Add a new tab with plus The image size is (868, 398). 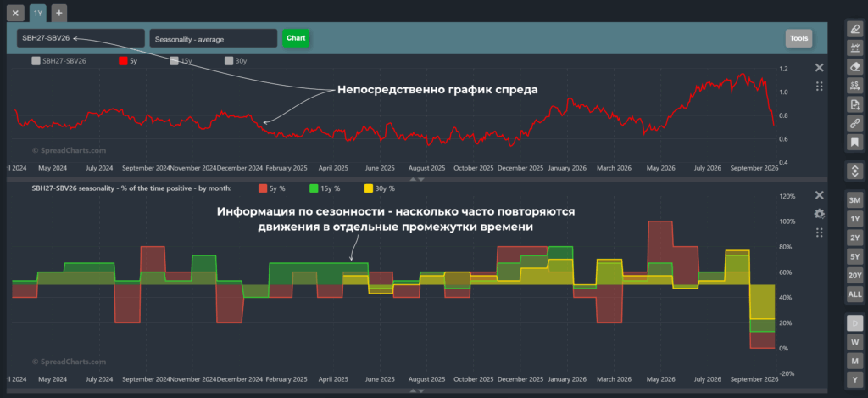click(x=59, y=13)
